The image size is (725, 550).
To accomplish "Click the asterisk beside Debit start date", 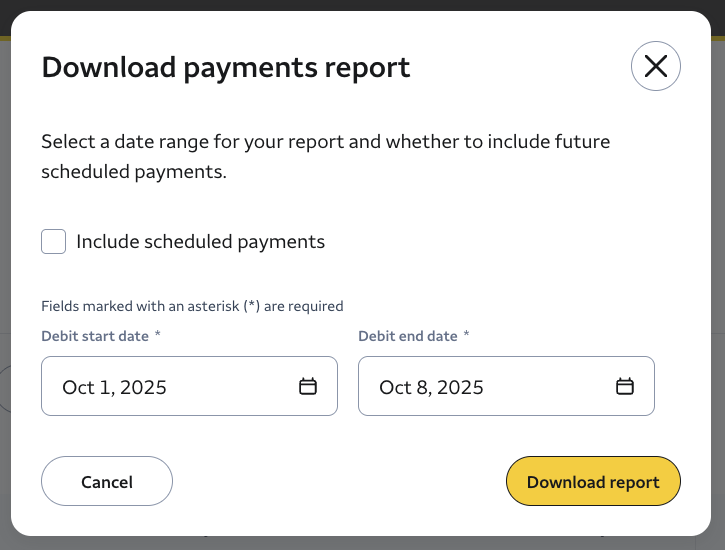I will pos(157,336).
